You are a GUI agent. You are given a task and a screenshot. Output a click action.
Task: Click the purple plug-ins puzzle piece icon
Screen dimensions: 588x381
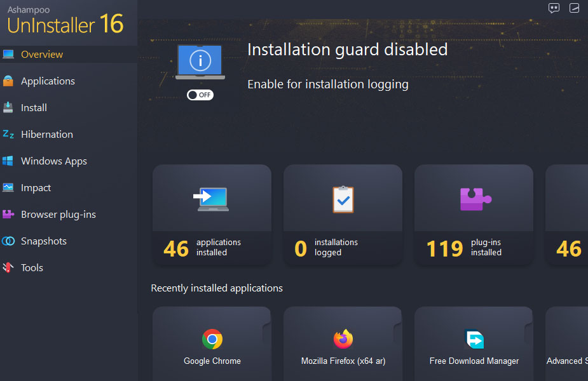[x=475, y=199]
